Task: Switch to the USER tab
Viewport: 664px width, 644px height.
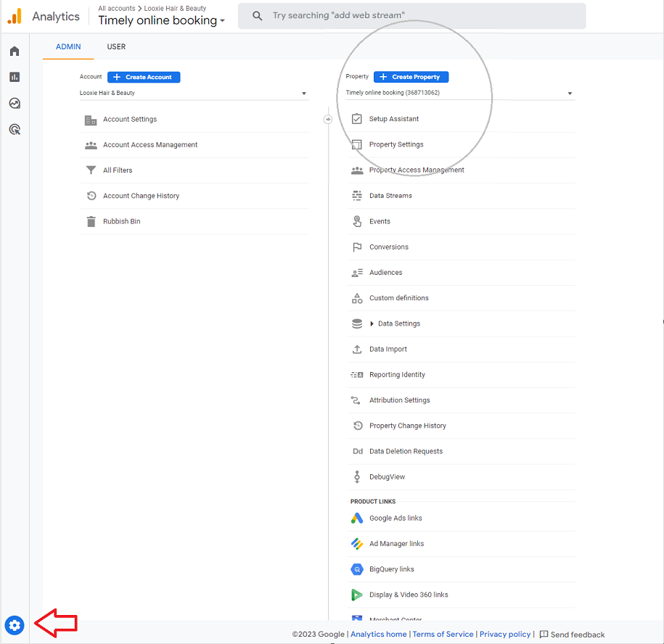Action: click(x=116, y=46)
